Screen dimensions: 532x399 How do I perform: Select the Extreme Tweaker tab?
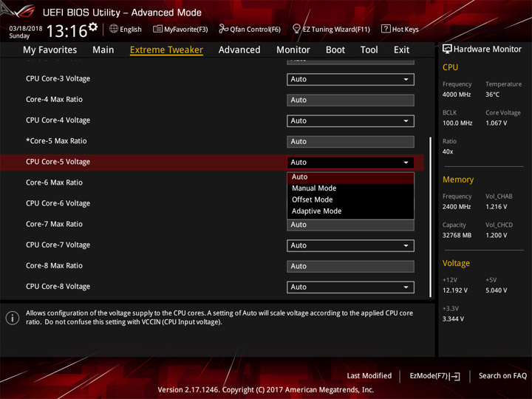point(166,50)
